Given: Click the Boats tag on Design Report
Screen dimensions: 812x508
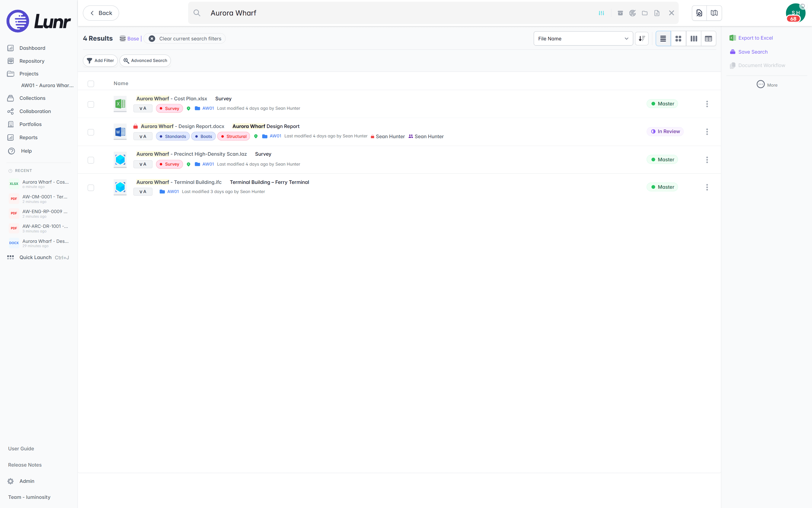Looking at the screenshot, I should (x=203, y=136).
